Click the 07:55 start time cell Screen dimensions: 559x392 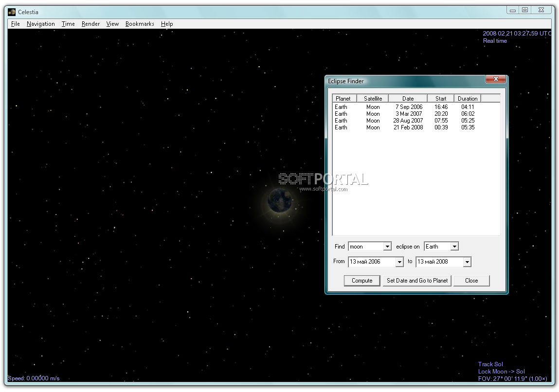(441, 121)
